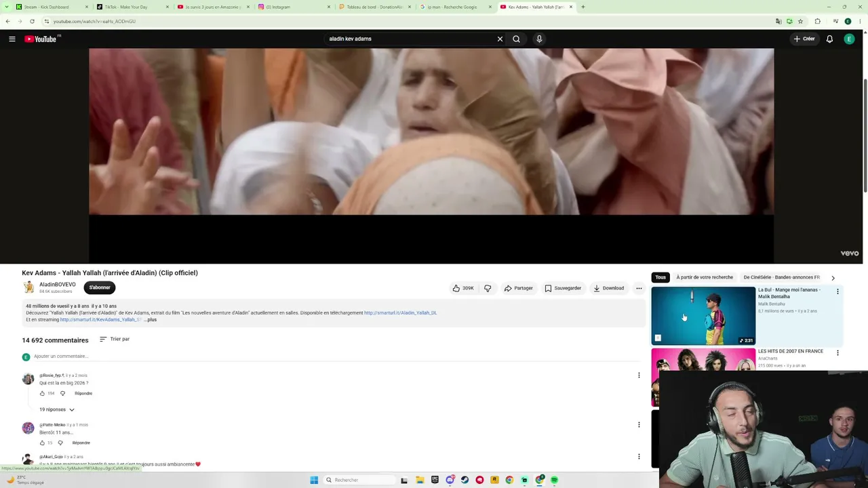Open the Trier par sort dropdown

pos(115,339)
